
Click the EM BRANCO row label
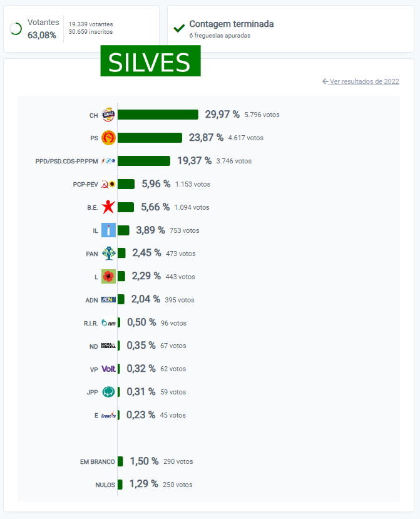click(x=97, y=461)
